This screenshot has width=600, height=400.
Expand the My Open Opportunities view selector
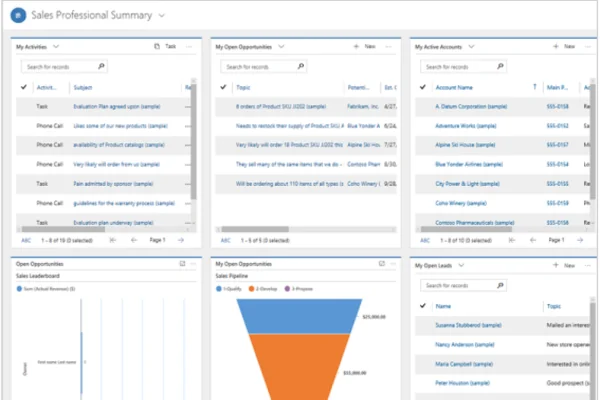coord(281,47)
